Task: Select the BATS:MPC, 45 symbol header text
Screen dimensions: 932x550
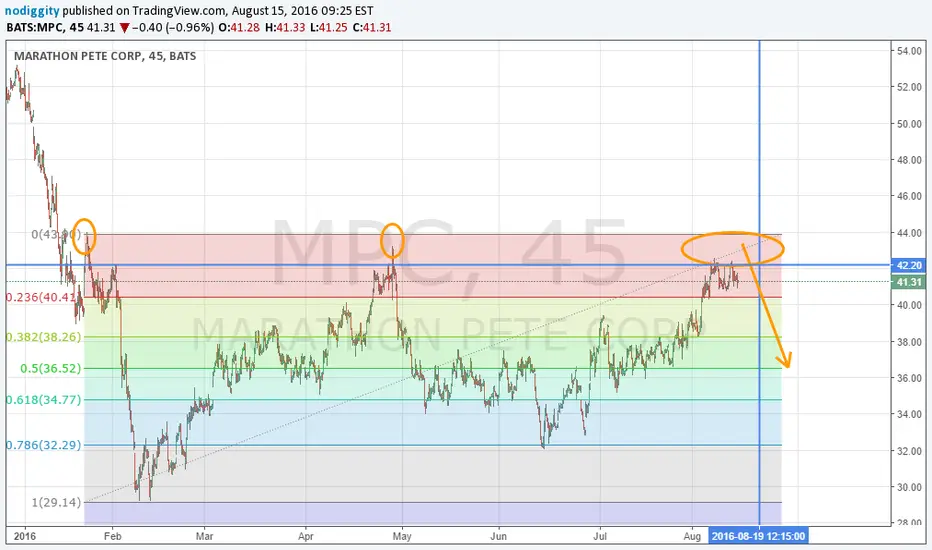Action: click(45, 27)
